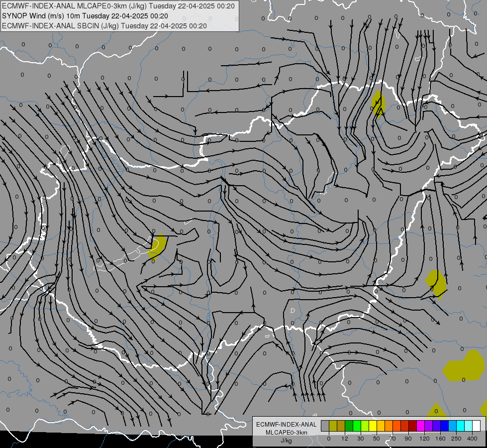Screen dimensions: 487x448
Task: Select the cyan legend swatch
Action: tap(461, 426)
